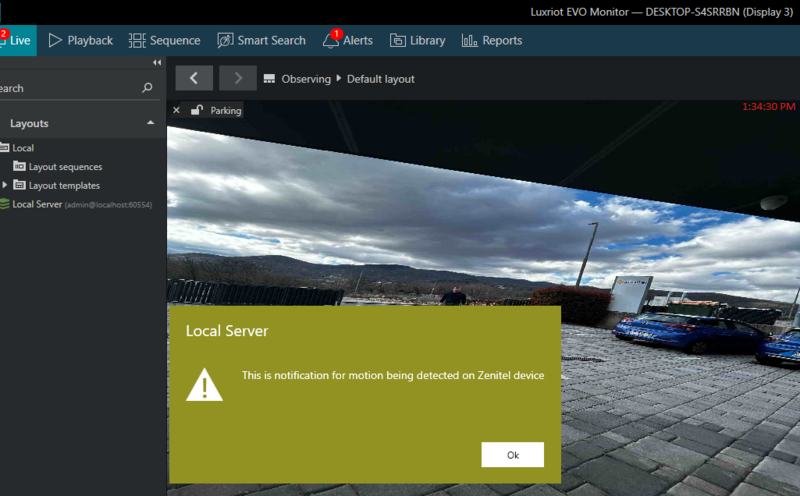Close the Parking camera view
The image size is (800, 496).
point(176,110)
